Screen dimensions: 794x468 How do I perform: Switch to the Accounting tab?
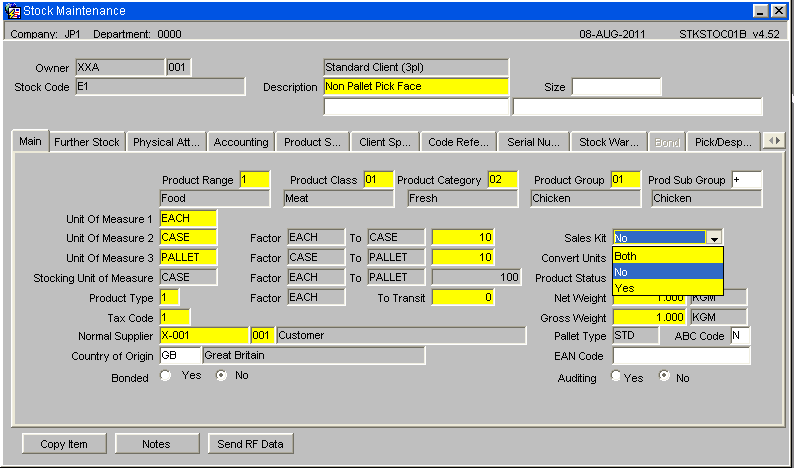click(241, 142)
